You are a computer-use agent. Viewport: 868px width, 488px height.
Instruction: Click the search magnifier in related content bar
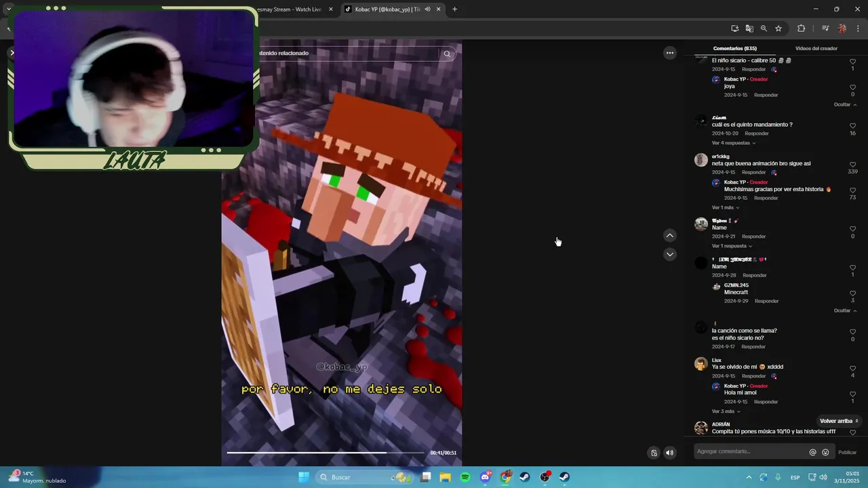[447, 54]
